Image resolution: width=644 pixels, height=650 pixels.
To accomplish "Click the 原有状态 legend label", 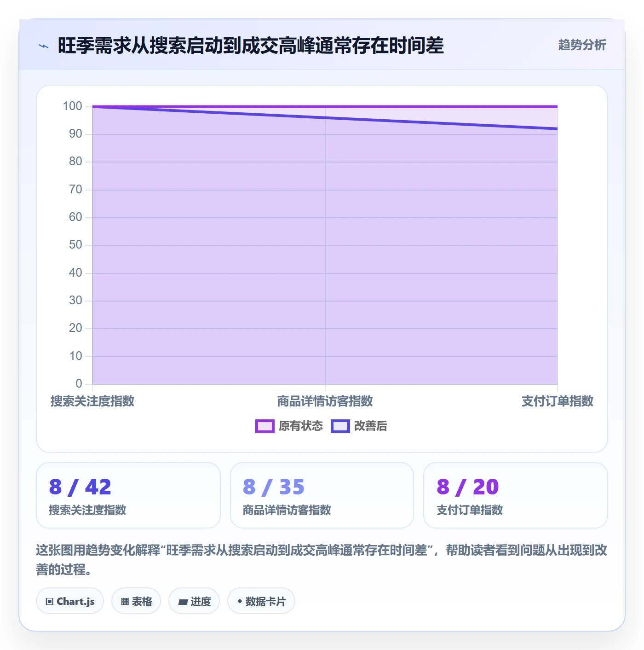I will [x=301, y=426].
